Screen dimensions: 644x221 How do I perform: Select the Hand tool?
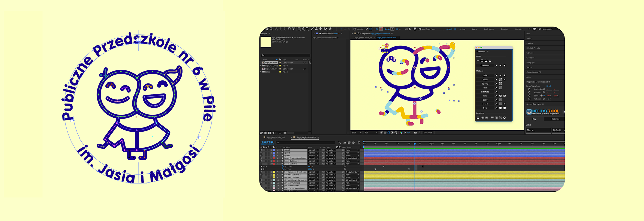tap(267, 29)
